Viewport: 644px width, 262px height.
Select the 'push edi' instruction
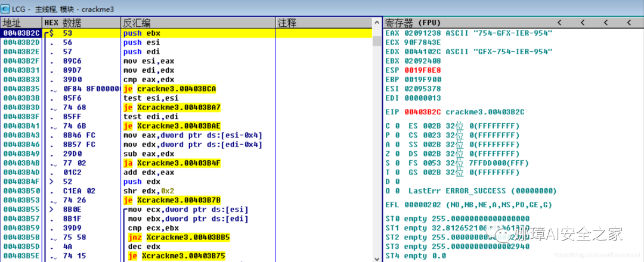[142, 52]
